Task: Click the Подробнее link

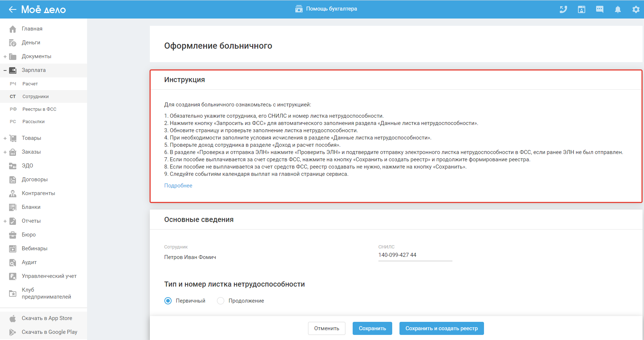Action: 178,186
